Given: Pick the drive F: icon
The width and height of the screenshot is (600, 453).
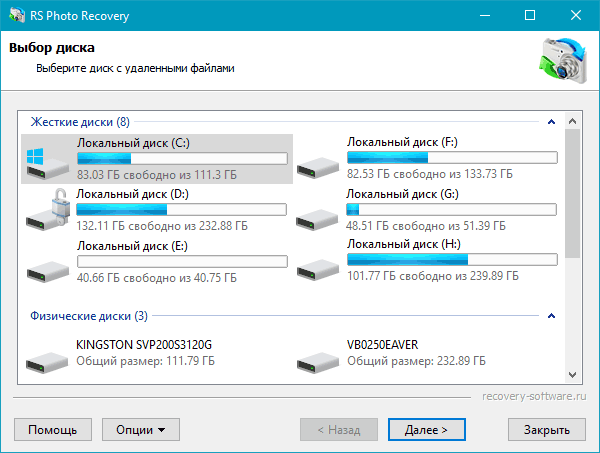Looking at the screenshot, I should pos(318,168).
